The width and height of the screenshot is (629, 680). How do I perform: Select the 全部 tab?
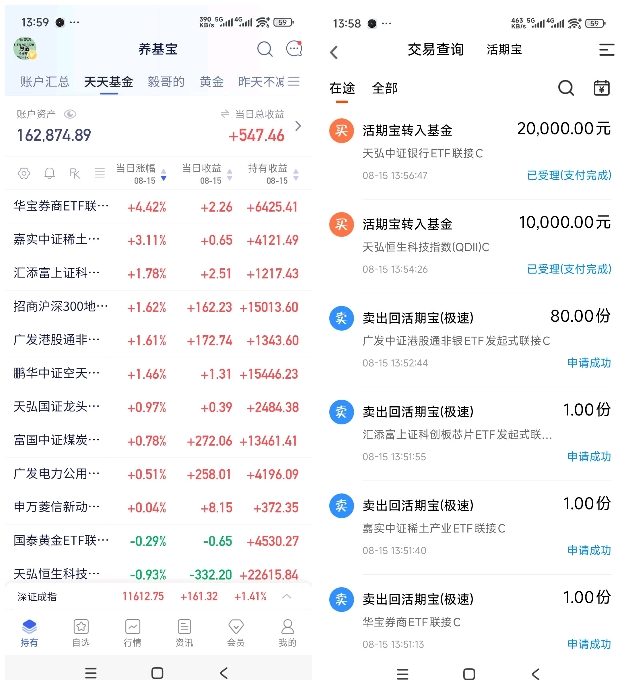385,88
